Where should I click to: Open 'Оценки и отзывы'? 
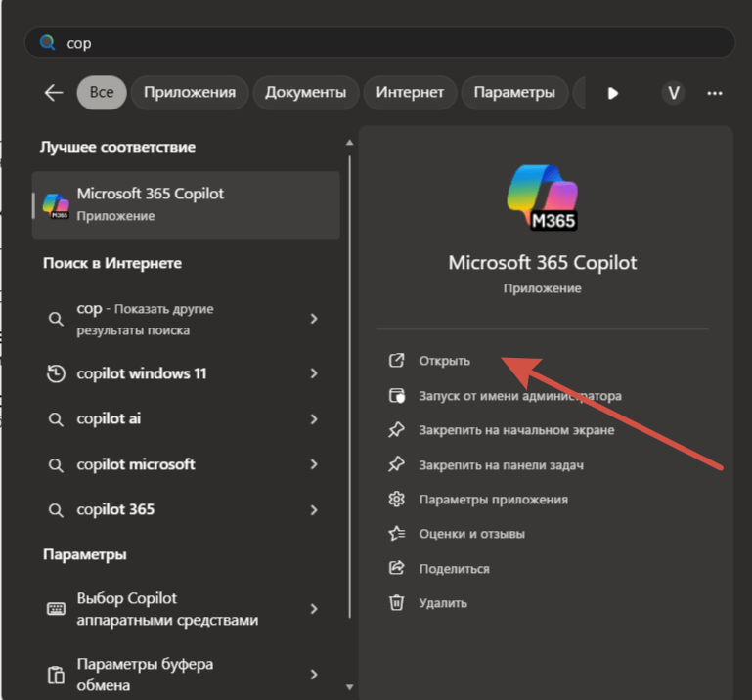pos(472,534)
